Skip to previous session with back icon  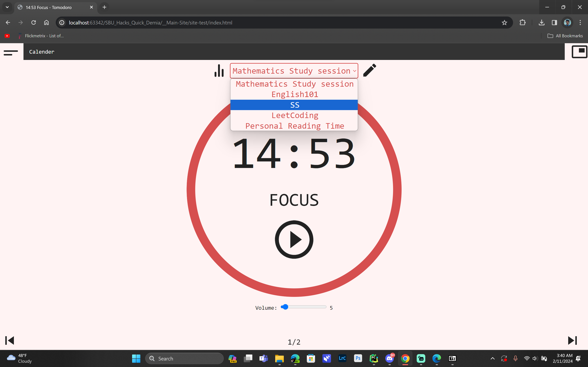10,340
